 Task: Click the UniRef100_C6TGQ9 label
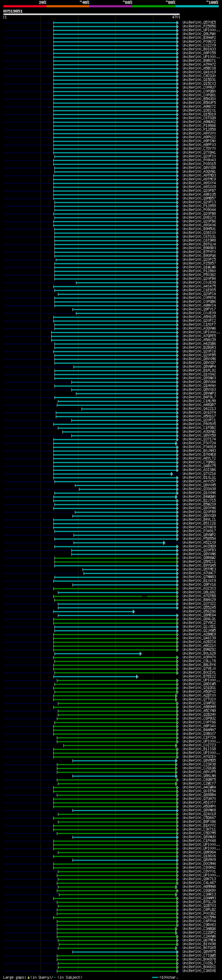199,118
